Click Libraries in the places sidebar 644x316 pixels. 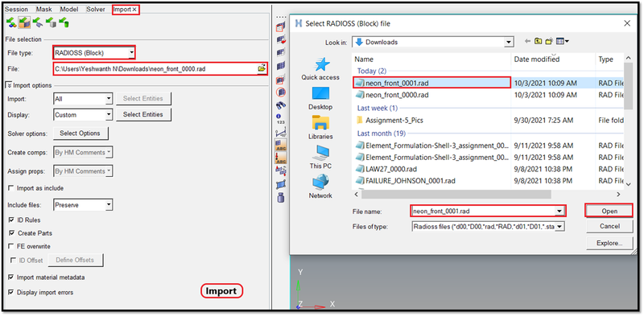pyautogui.click(x=320, y=128)
